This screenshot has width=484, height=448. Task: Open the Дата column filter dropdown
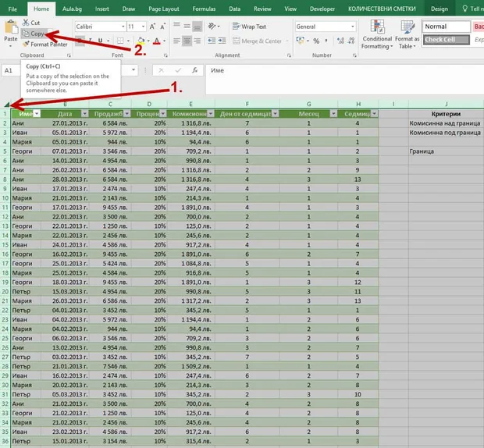click(x=84, y=114)
